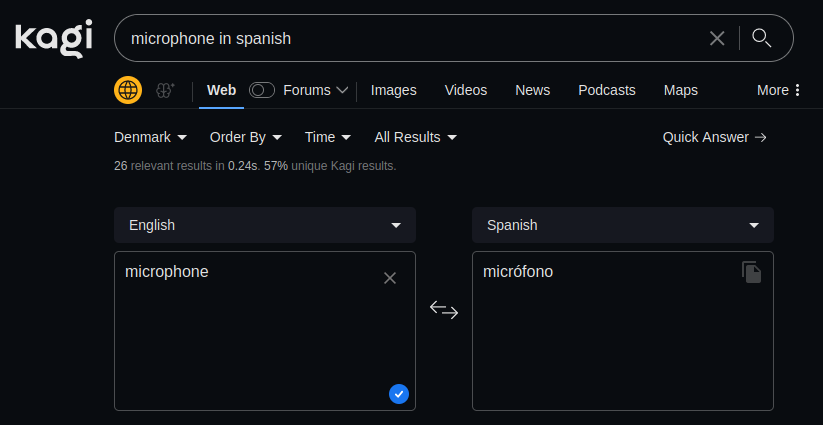Image resolution: width=823 pixels, height=425 pixels.
Task: Switch to the Images tab
Action: click(393, 90)
